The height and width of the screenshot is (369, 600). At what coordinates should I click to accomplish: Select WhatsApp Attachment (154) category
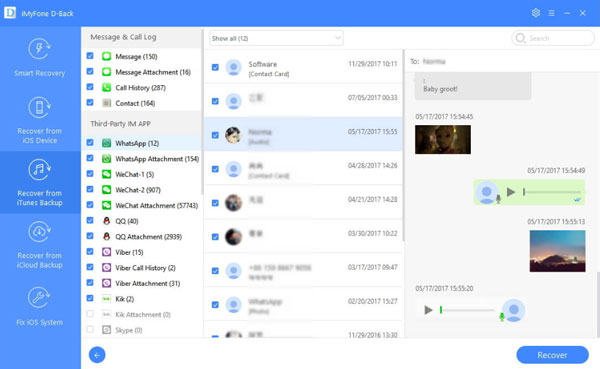pyautogui.click(x=157, y=159)
